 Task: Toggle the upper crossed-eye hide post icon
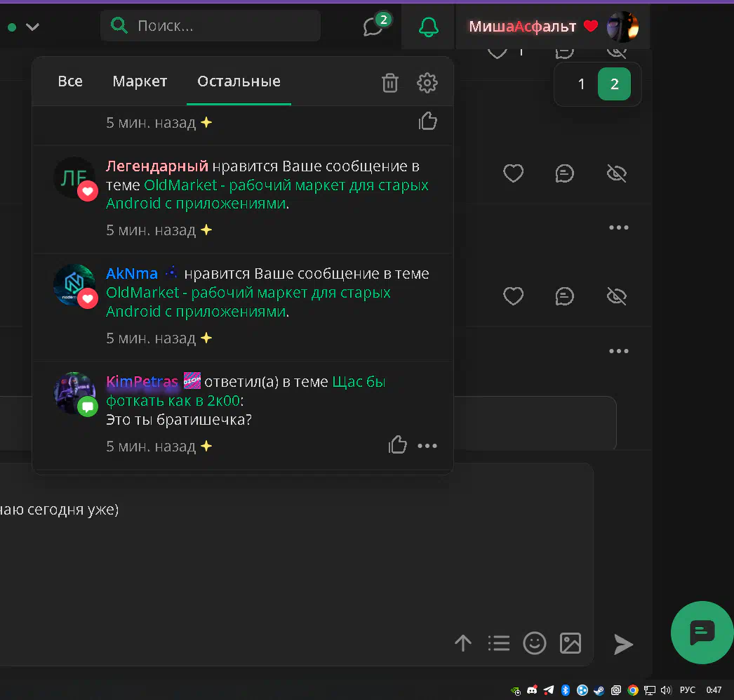pyautogui.click(x=616, y=173)
